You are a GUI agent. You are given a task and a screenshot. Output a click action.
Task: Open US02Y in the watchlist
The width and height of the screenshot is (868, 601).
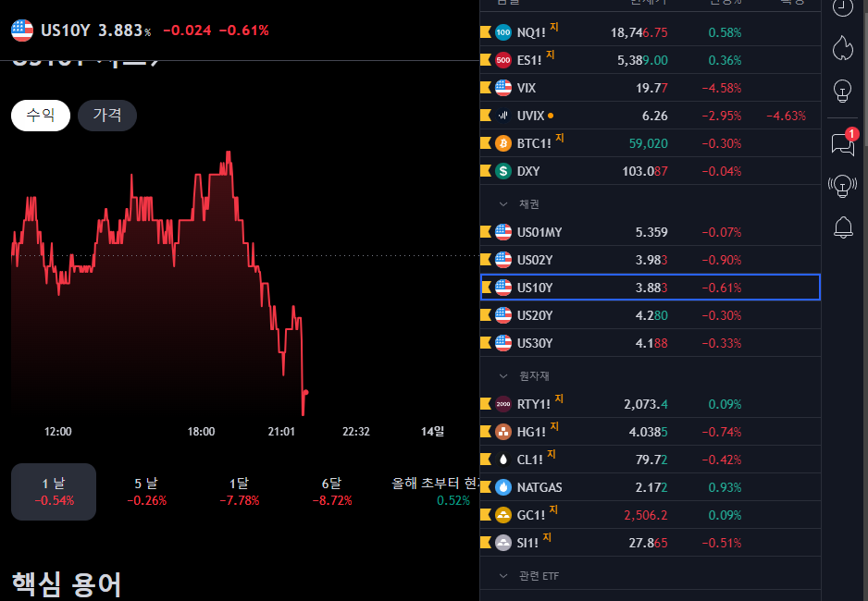[x=535, y=260]
